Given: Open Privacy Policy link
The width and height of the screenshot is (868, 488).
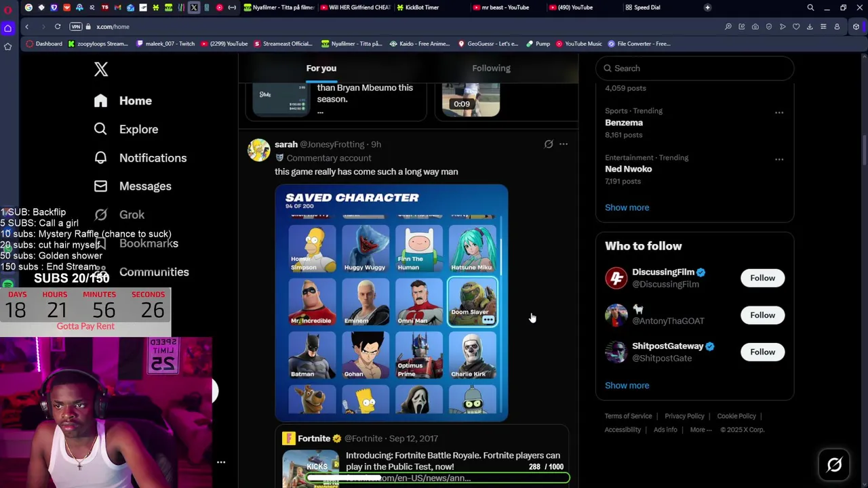Looking at the screenshot, I should (x=684, y=416).
